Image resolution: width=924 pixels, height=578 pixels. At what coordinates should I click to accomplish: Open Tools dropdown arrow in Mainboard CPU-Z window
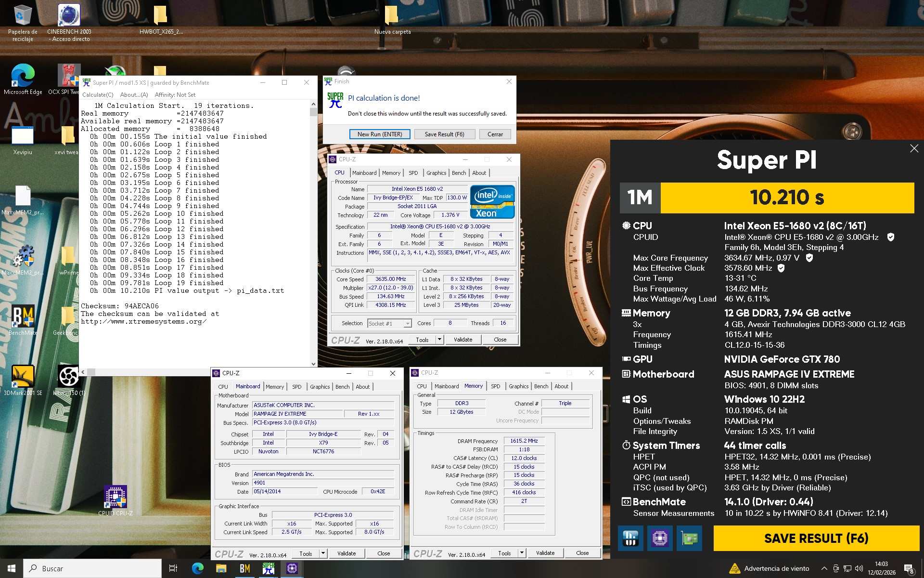point(323,553)
